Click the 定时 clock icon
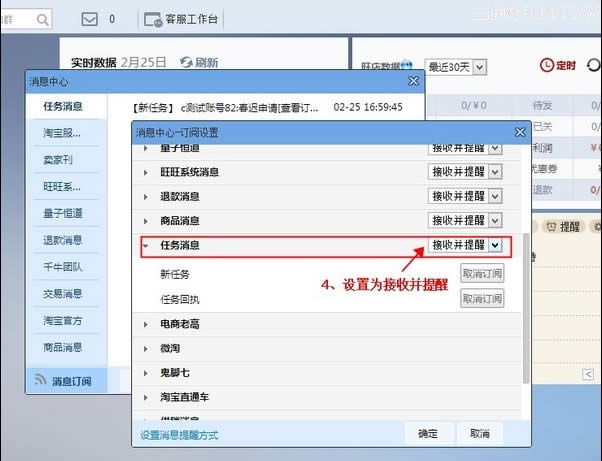Image resolution: width=602 pixels, height=461 pixels. click(547, 65)
